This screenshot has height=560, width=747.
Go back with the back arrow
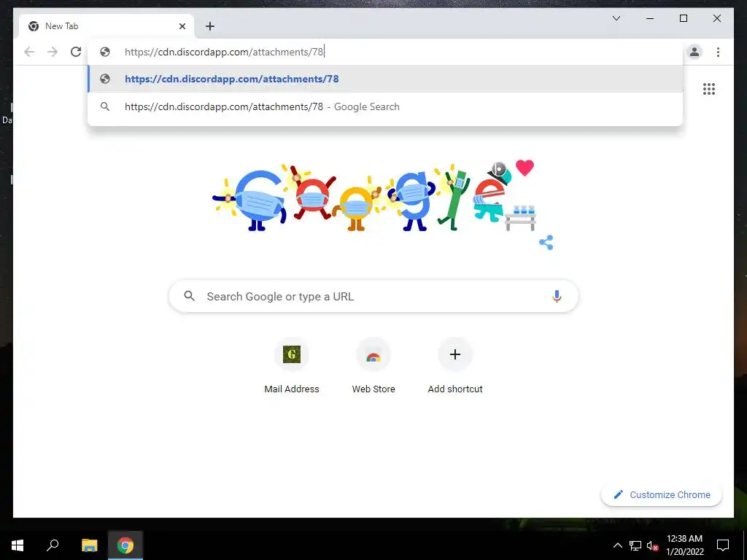point(29,52)
